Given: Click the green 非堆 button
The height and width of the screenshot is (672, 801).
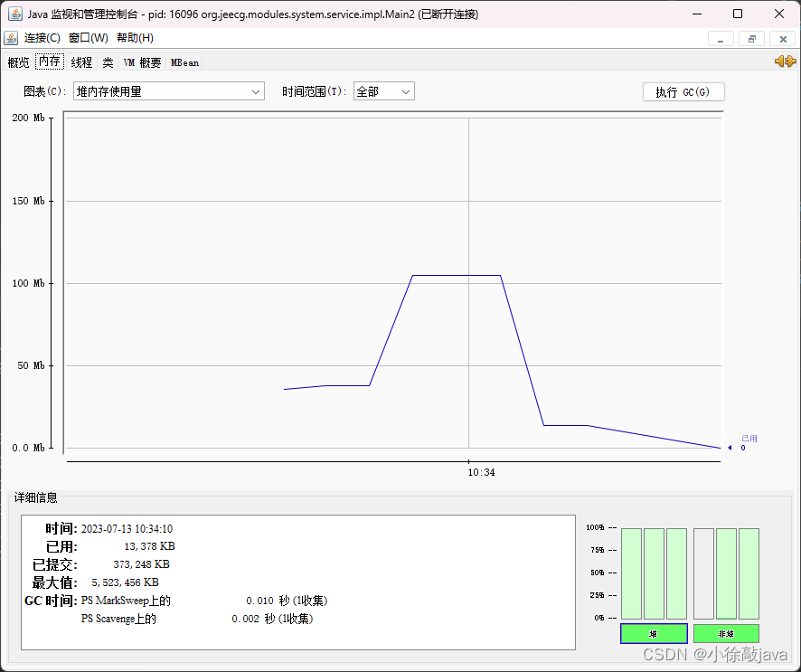Looking at the screenshot, I should point(726,633).
